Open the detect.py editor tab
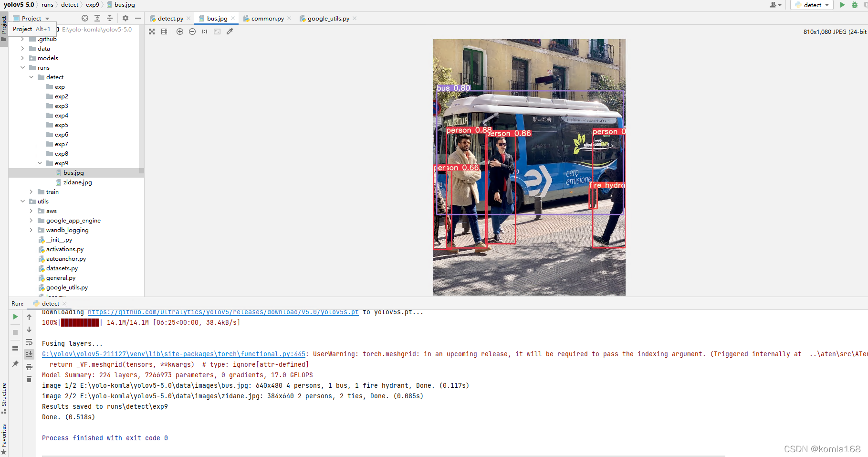The height and width of the screenshot is (457, 868). (x=170, y=18)
